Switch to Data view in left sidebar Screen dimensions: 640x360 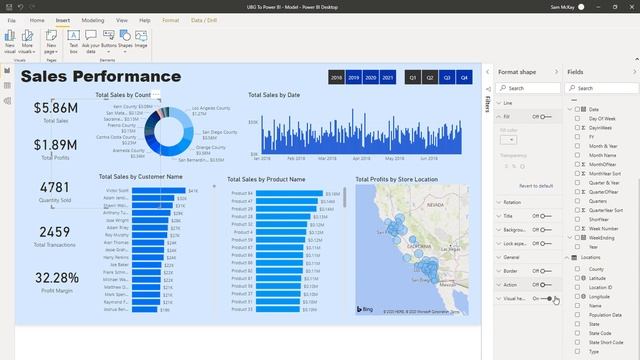click(7, 85)
